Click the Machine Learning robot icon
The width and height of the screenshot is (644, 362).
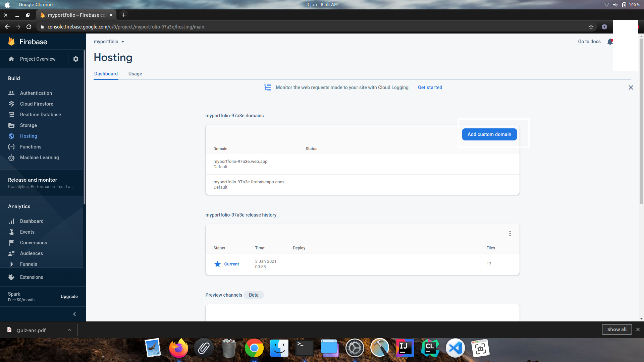coord(11,158)
